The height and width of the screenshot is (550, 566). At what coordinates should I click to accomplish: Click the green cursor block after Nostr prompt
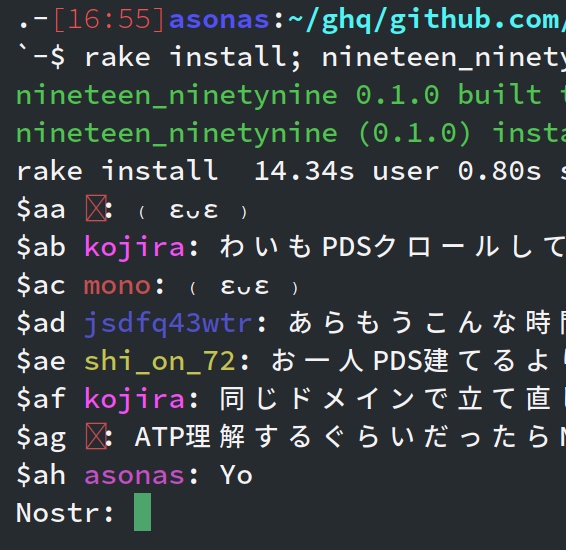[x=142, y=512]
